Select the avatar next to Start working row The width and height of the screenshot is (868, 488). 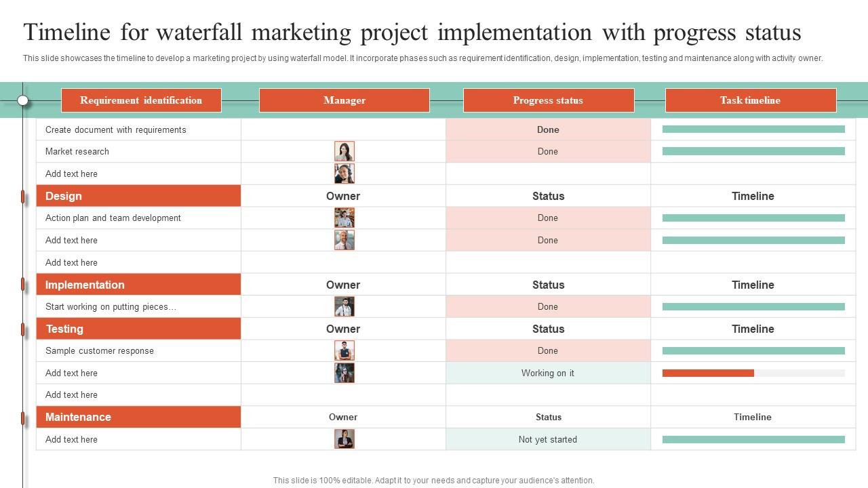click(x=344, y=306)
